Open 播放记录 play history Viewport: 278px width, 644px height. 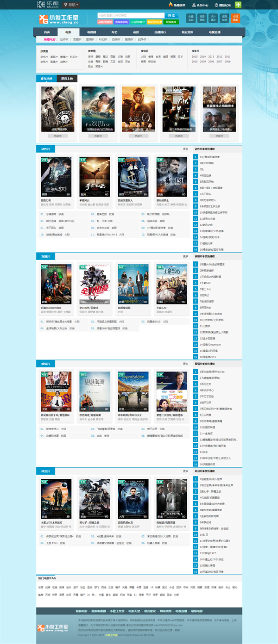pyautogui.click(x=222, y=5)
